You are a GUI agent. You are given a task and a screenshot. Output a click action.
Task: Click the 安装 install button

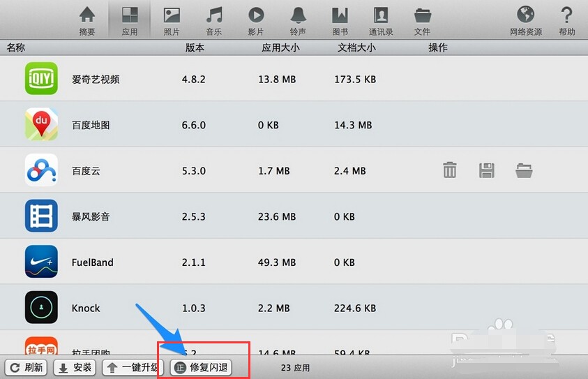(75, 367)
